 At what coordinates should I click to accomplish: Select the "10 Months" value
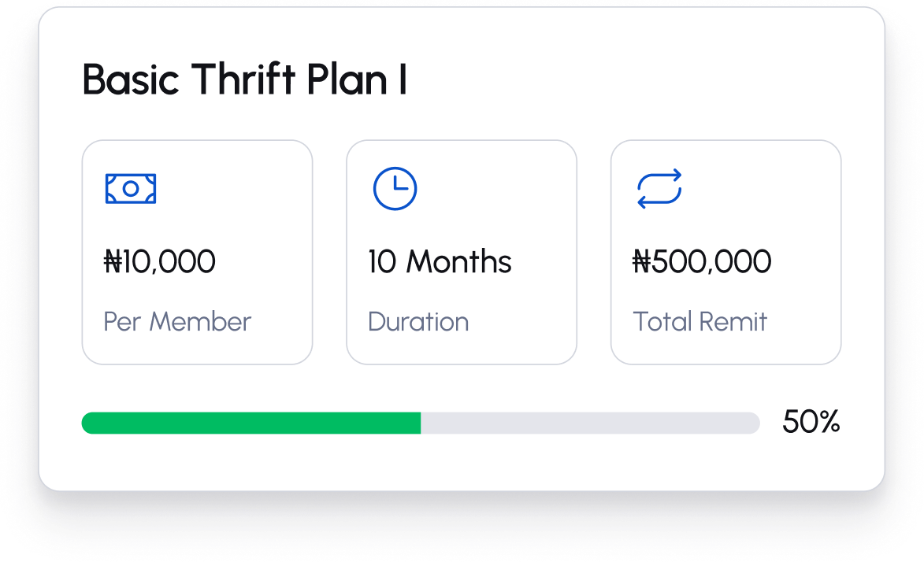click(x=440, y=262)
